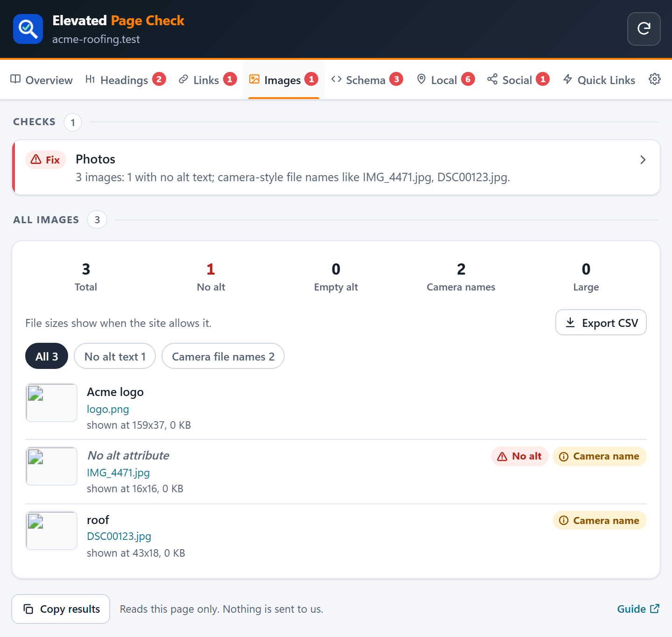Open the logo.png link

click(x=108, y=409)
